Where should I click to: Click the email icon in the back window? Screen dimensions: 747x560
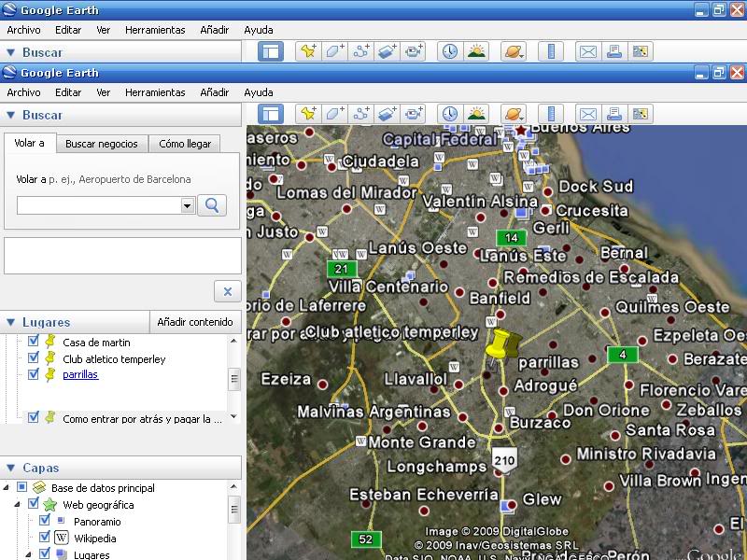pyautogui.click(x=588, y=51)
